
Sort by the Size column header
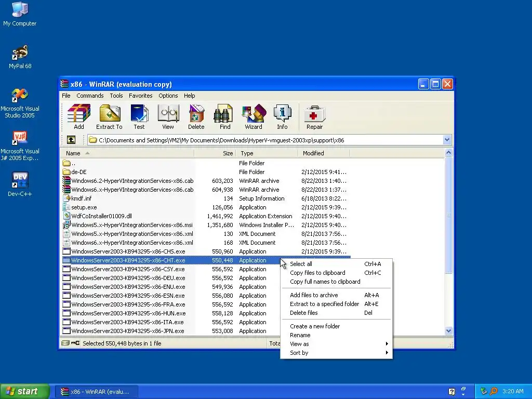[215, 153]
